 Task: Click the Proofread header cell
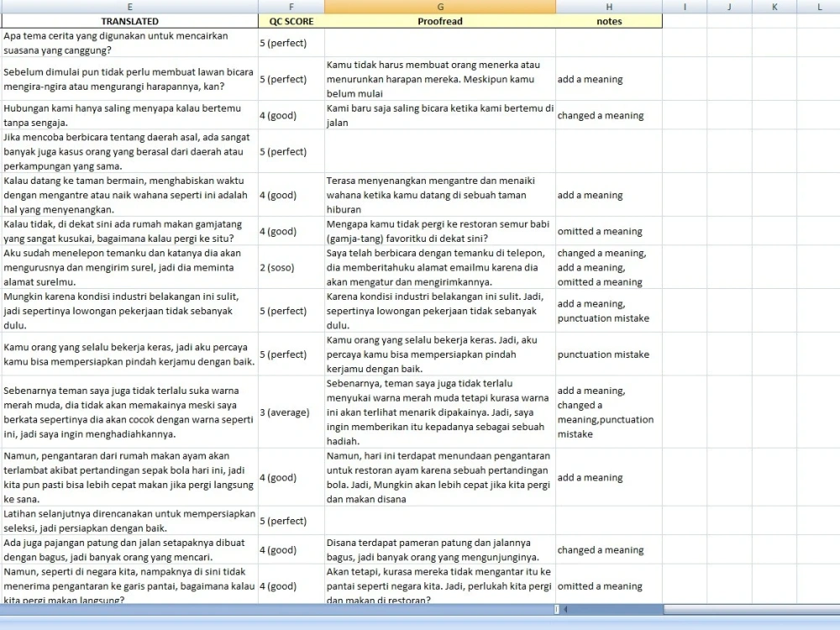point(440,21)
